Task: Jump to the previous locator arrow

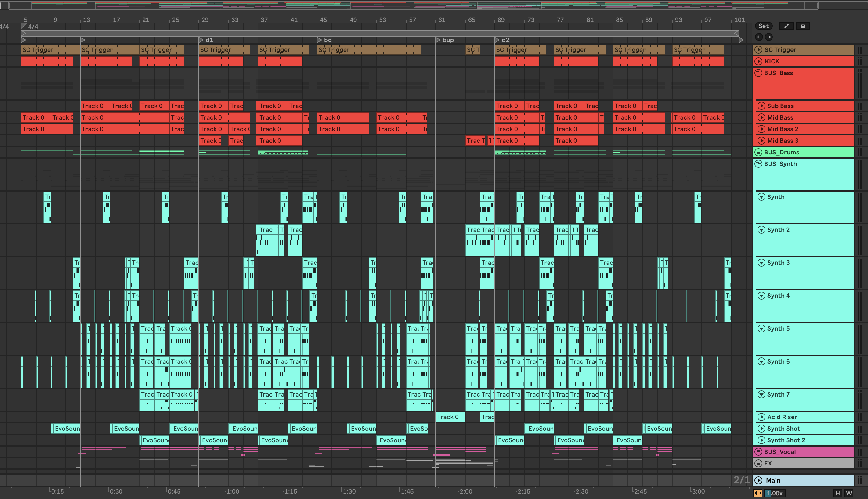Action: [759, 37]
